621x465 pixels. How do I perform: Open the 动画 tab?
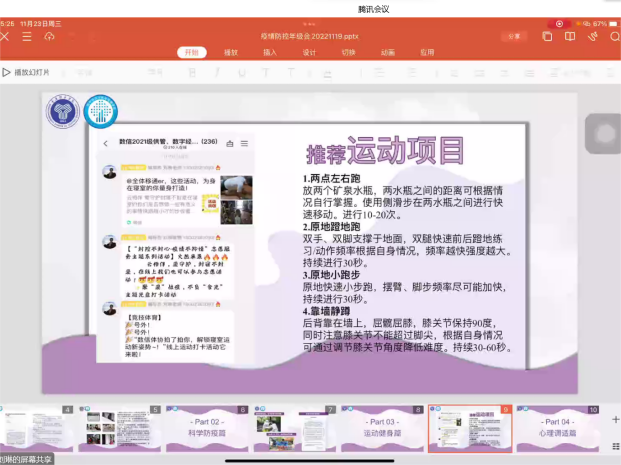[388, 52]
